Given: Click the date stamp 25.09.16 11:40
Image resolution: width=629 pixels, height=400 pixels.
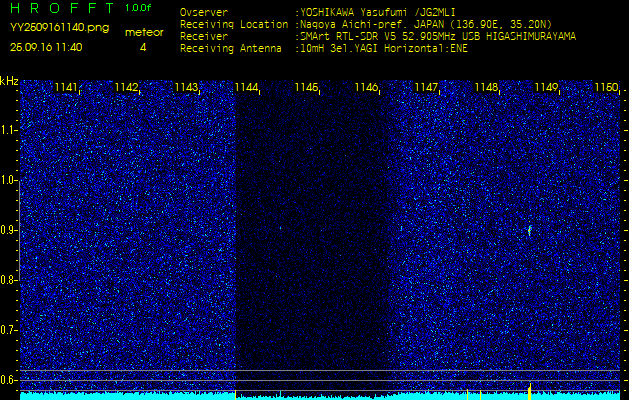Looking at the screenshot, I should pos(46,47).
